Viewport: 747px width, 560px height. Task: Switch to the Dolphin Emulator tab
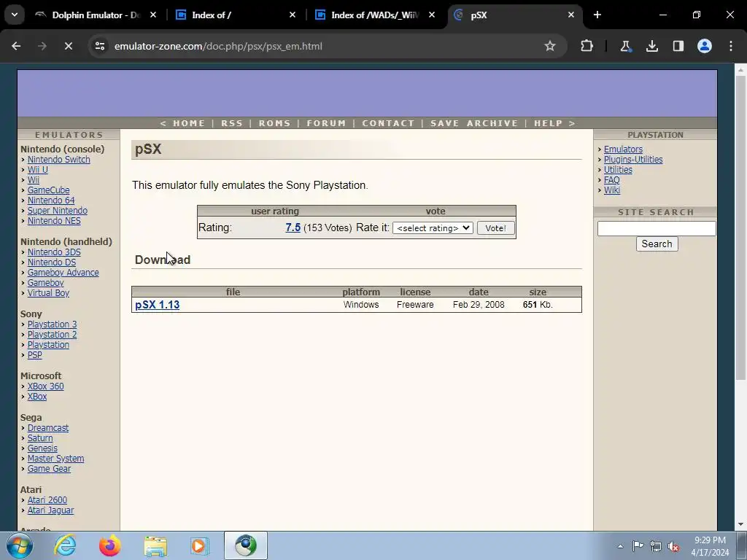[x=96, y=15]
